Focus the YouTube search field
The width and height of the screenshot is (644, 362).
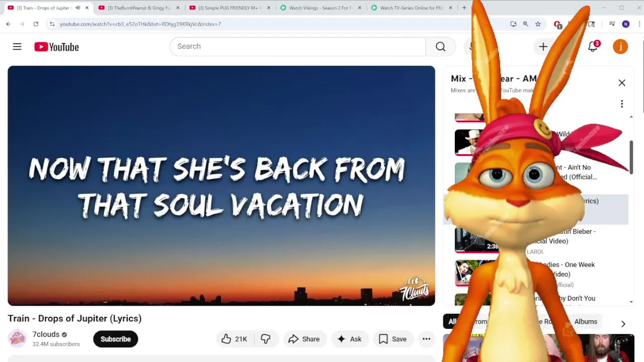point(297,46)
